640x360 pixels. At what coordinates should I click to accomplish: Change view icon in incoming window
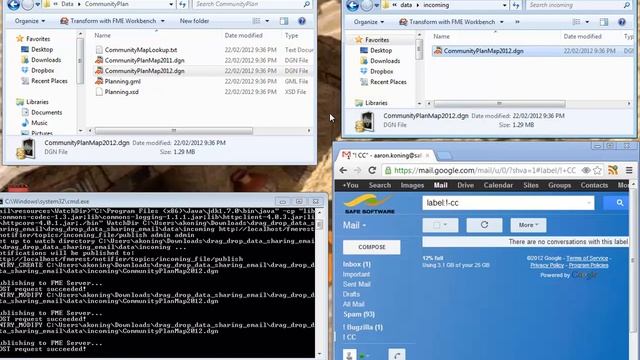[577, 22]
